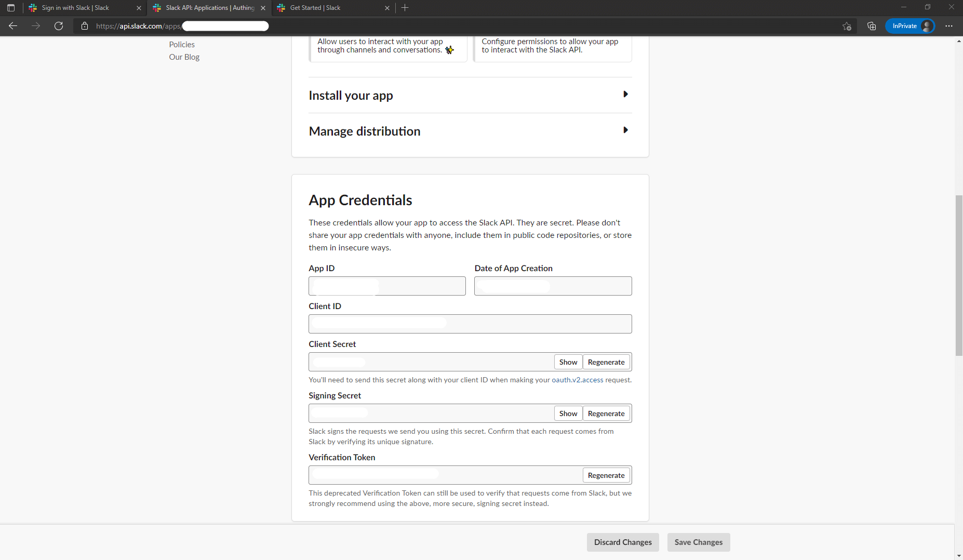Expand the Manage distribution section
Viewport: 963px width, 560px height.
click(625, 130)
